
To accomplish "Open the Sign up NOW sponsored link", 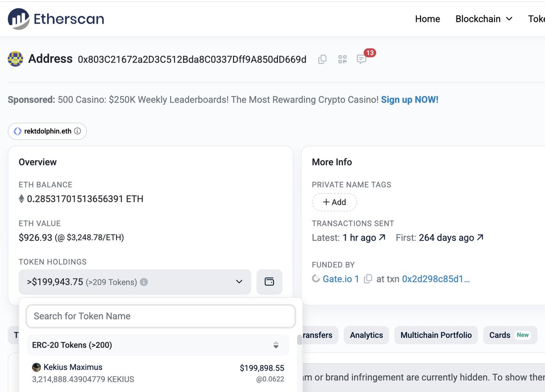I will coord(410,100).
